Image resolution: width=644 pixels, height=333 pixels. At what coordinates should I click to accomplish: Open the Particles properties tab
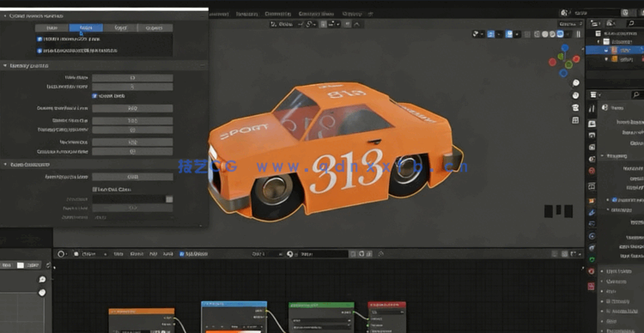pos(592,224)
